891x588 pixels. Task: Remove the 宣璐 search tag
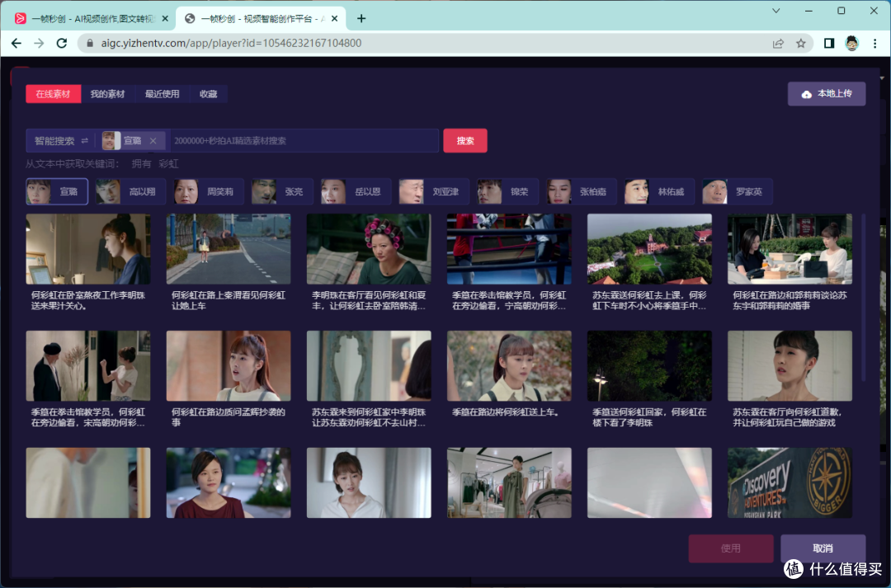pyautogui.click(x=153, y=141)
